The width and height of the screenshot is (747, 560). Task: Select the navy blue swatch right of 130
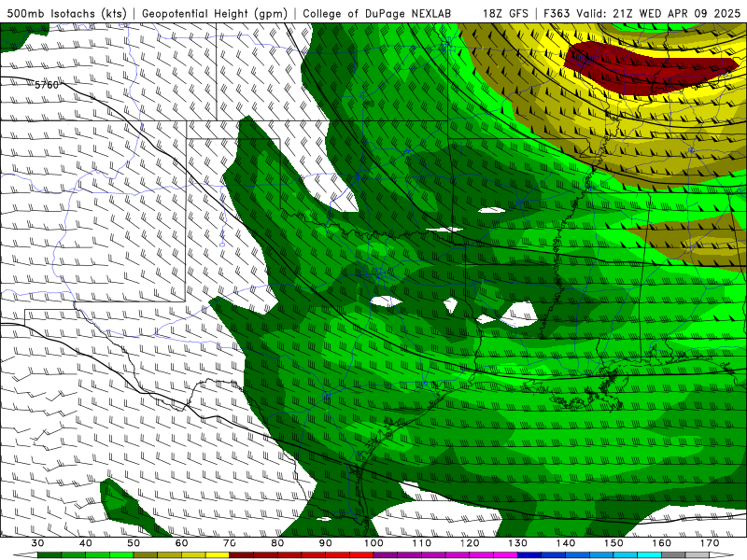(529, 555)
